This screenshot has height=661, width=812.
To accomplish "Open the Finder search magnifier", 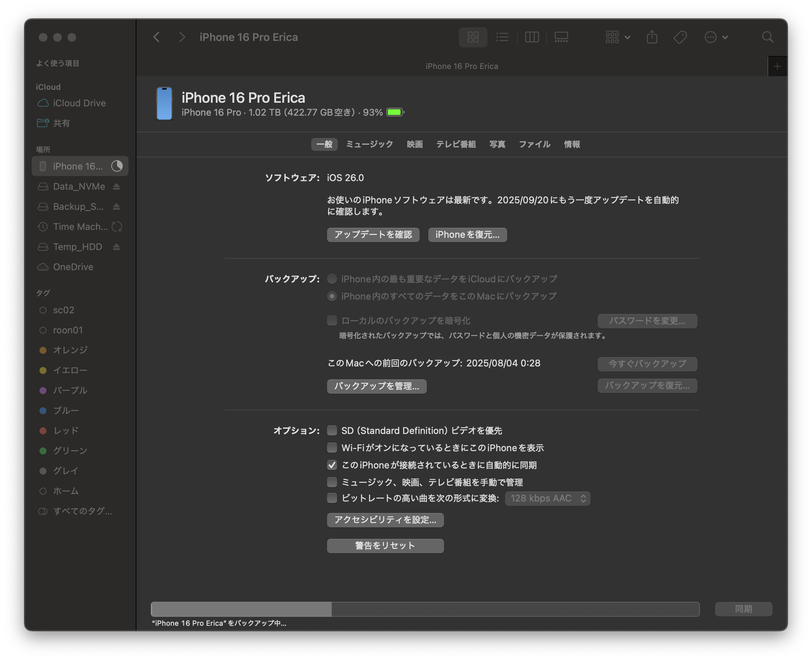I will 767,37.
